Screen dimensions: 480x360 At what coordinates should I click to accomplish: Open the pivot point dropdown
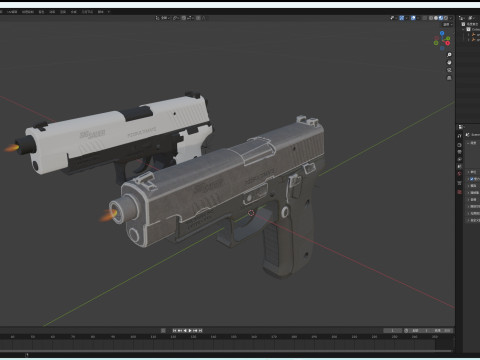(x=176, y=18)
